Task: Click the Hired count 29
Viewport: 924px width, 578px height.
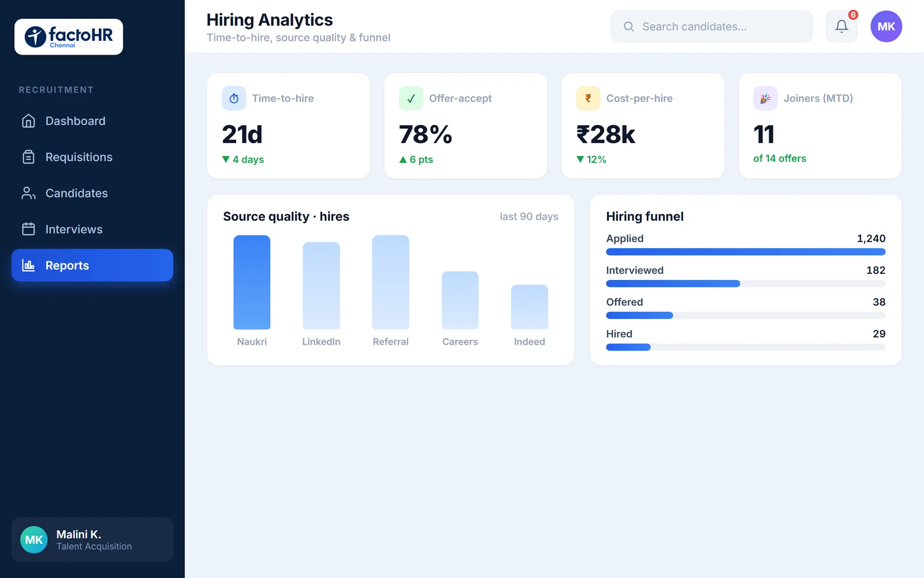Action: (879, 334)
